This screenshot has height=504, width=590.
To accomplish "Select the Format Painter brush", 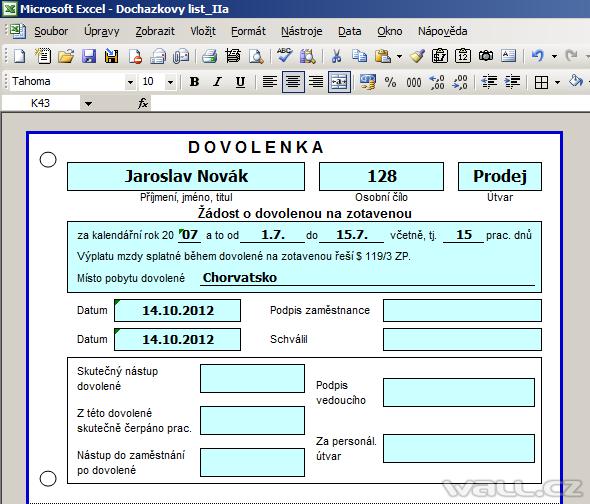I will [x=417, y=56].
